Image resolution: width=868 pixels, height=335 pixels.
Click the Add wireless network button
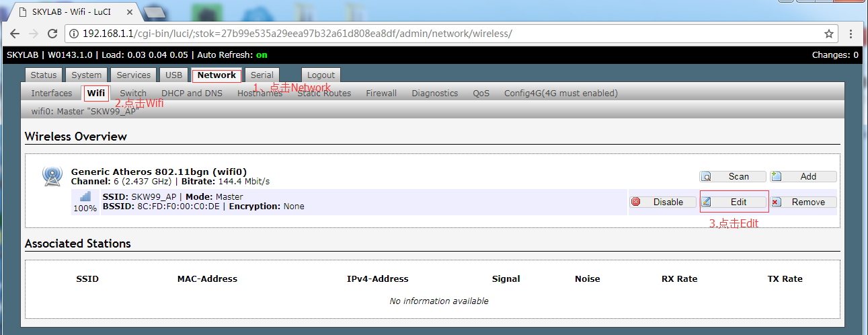coord(803,176)
